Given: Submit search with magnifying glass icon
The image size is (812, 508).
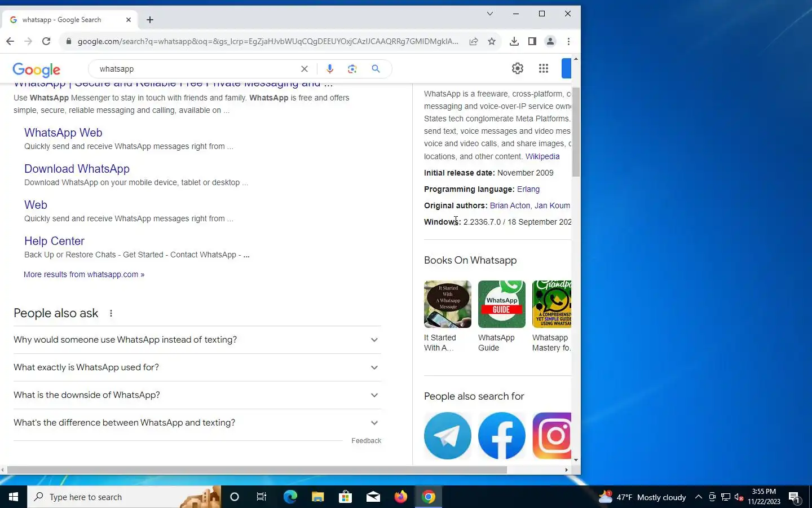Looking at the screenshot, I should tap(376, 69).
